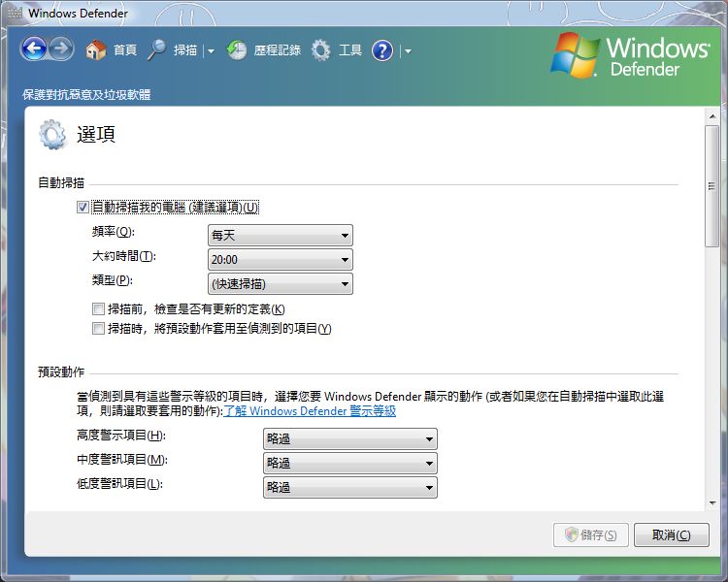
Task: Click the 低度警訊項目(L) label
Action: 119,484
